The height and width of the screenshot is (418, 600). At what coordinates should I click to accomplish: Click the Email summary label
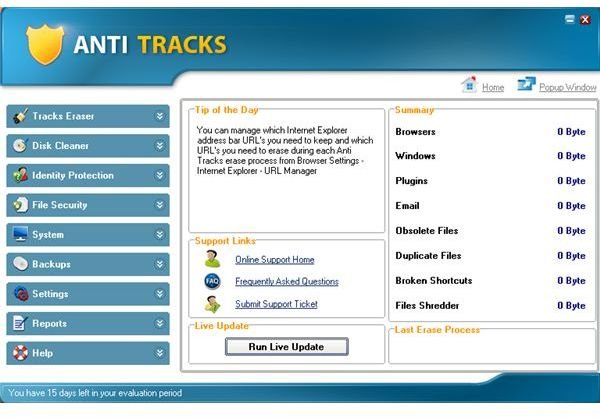click(408, 206)
